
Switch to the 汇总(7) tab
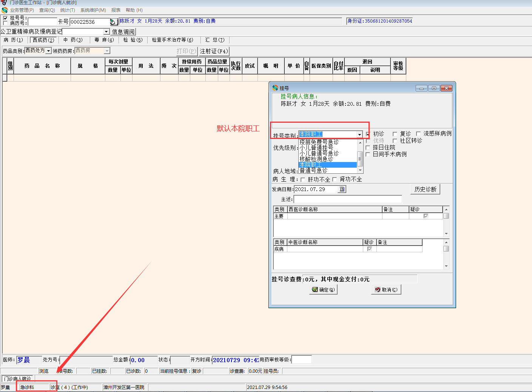pos(215,40)
